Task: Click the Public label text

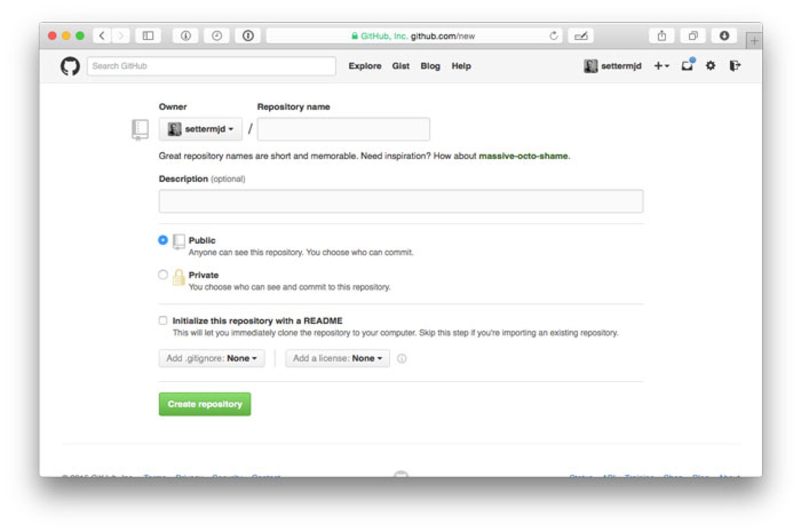Action: [202, 240]
